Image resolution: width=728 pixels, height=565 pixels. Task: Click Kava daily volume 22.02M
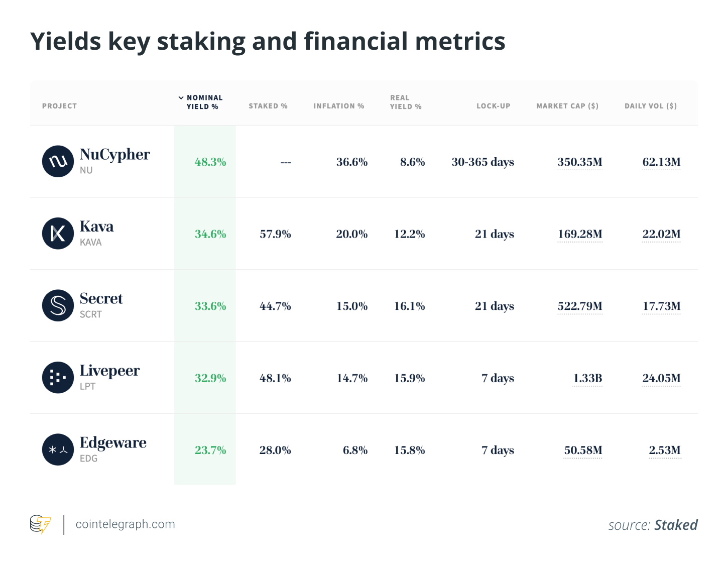point(661,234)
